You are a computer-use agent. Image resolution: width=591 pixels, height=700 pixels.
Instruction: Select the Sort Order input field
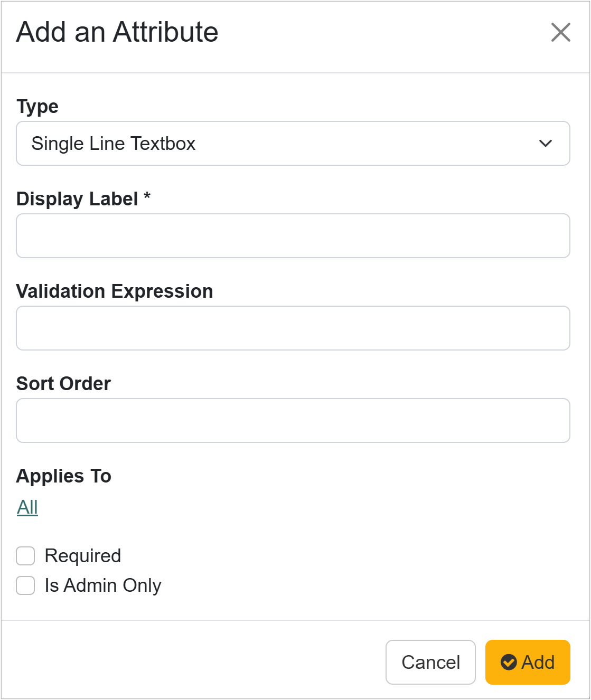point(293,420)
